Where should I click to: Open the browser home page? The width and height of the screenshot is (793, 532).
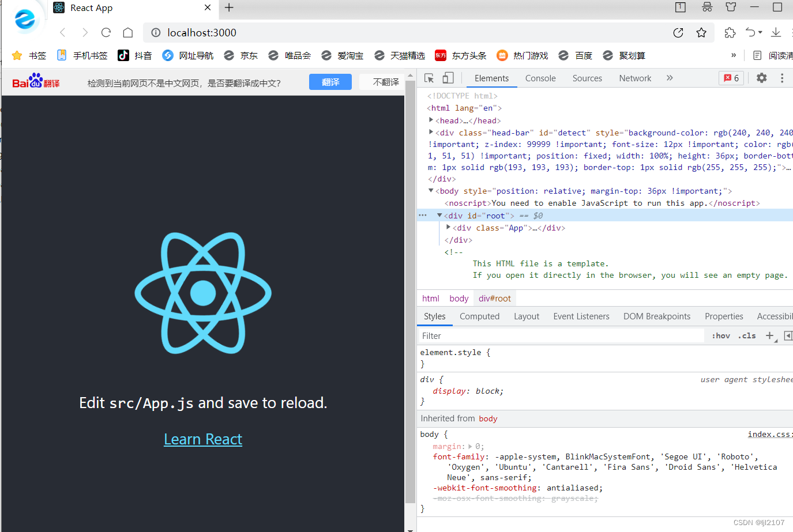point(128,33)
